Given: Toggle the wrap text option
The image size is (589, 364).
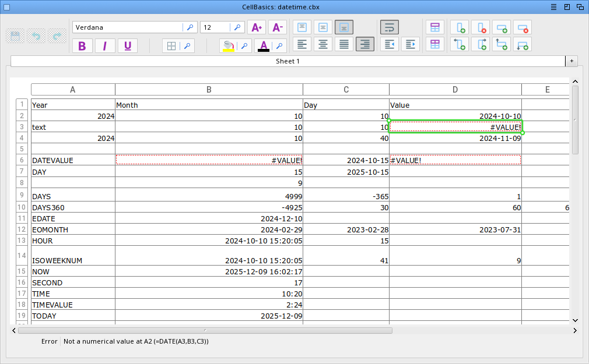Looking at the screenshot, I should tap(390, 27).
